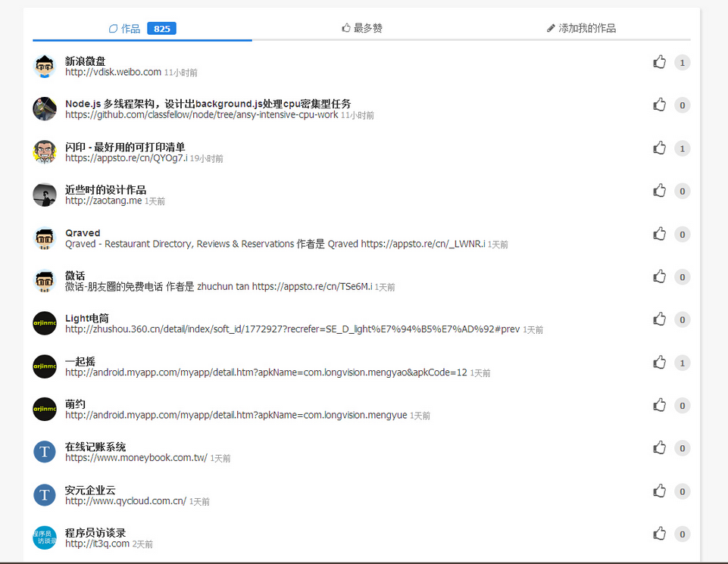728x564 pixels.
Task: Click thumbs-up for the Node.js 多线程架构 post
Action: (659, 104)
